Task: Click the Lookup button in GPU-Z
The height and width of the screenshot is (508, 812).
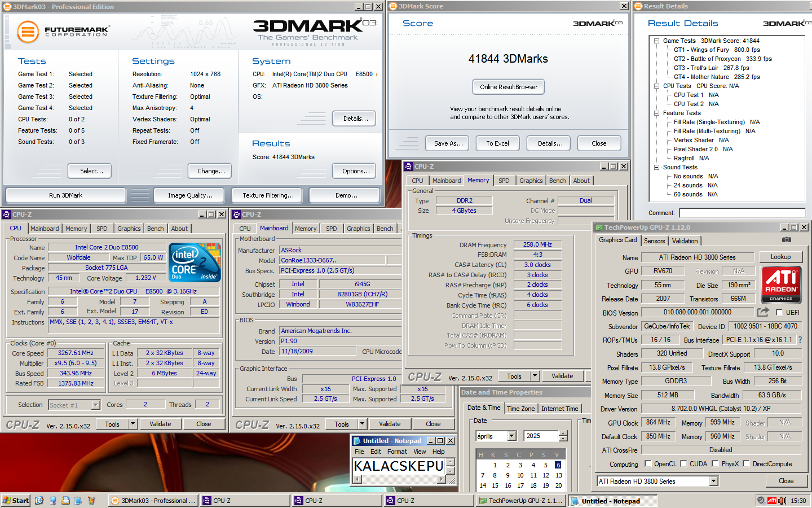Action: click(x=780, y=257)
